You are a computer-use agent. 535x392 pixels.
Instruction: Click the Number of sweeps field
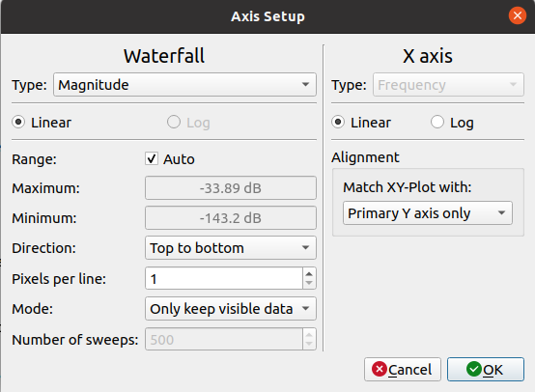[224, 339]
